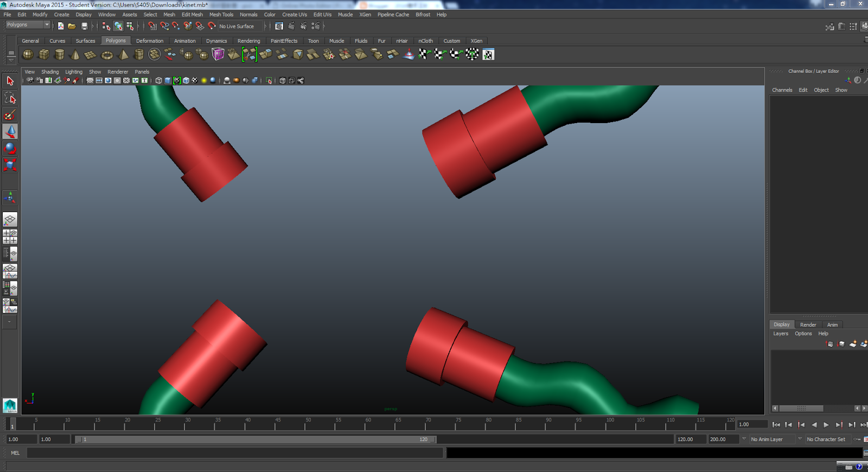Screen dimensions: 868x472
Task: Click frame 60 on the time slider
Action: tap(368, 424)
